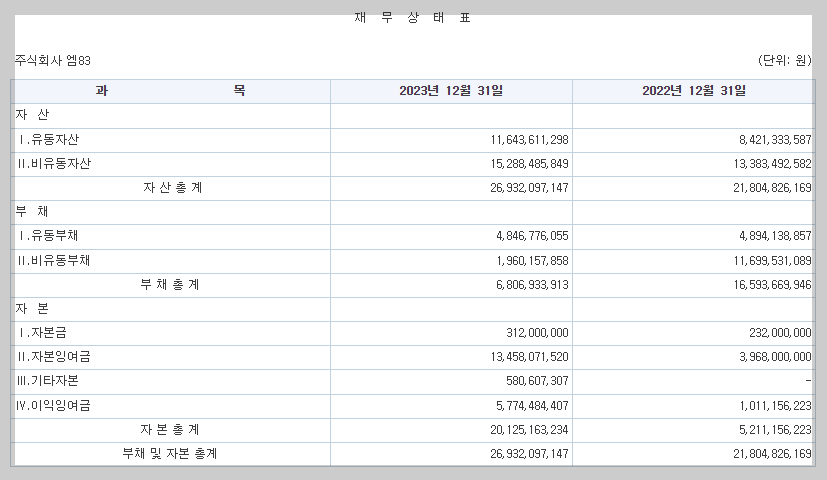Click 26,932,097,147 in 부채 및 자본 총계 row
This screenshot has height=480, width=827.
530,454
